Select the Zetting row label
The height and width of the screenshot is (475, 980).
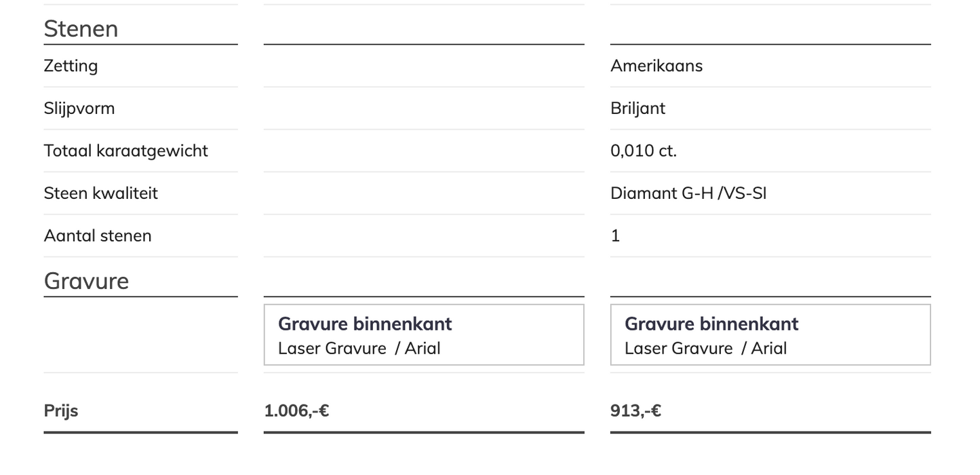pyautogui.click(x=71, y=66)
